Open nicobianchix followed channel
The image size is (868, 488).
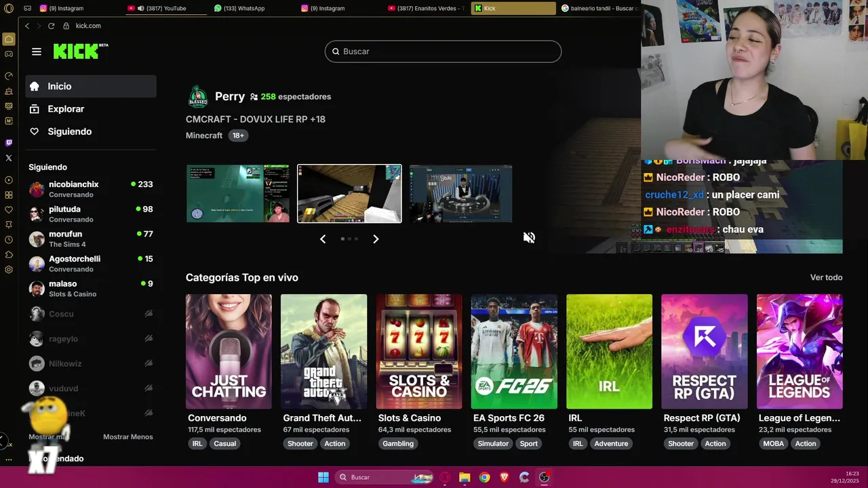(91, 189)
